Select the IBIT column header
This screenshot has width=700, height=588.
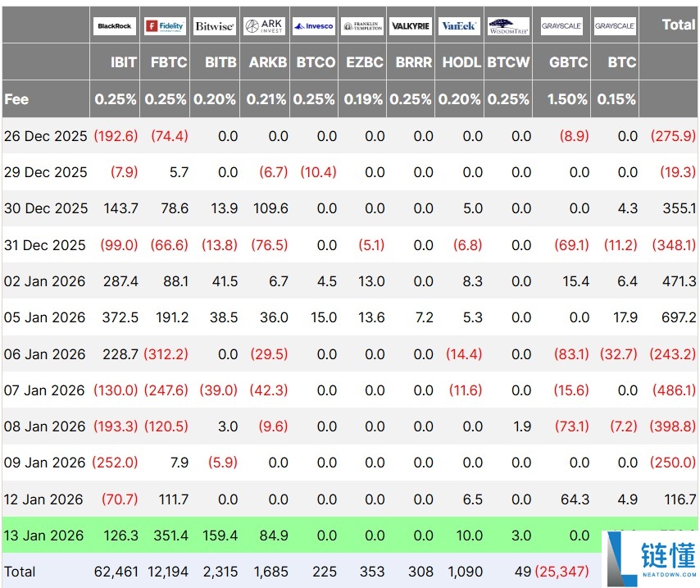[124, 62]
